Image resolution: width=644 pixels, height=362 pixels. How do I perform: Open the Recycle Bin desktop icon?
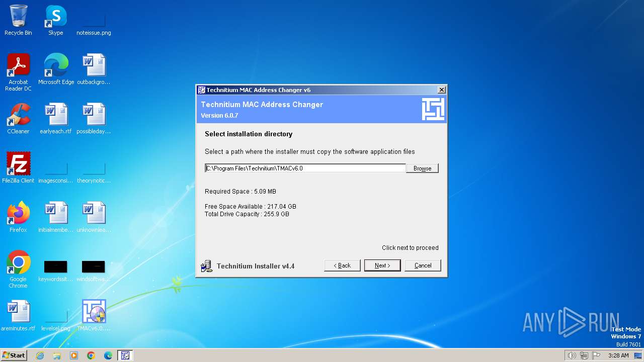[18, 20]
